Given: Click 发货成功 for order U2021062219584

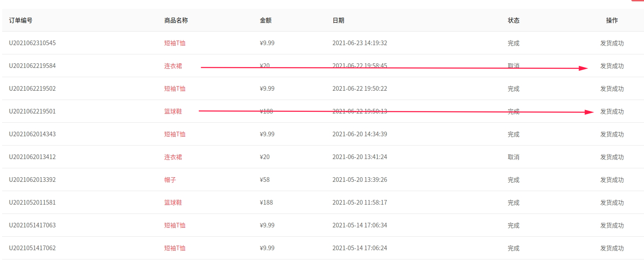Looking at the screenshot, I should [x=612, y=66].
